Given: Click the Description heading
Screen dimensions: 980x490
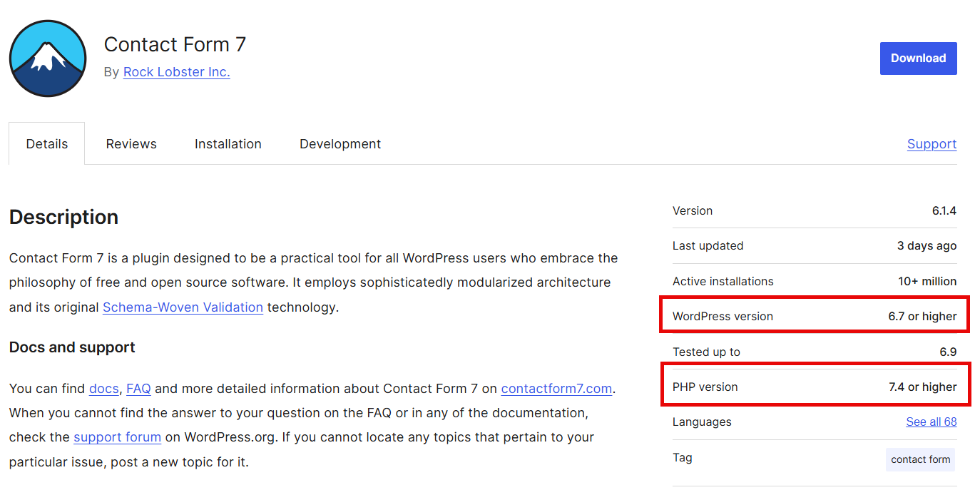Looking at the screenshot, I should click(x=64, y=217).
